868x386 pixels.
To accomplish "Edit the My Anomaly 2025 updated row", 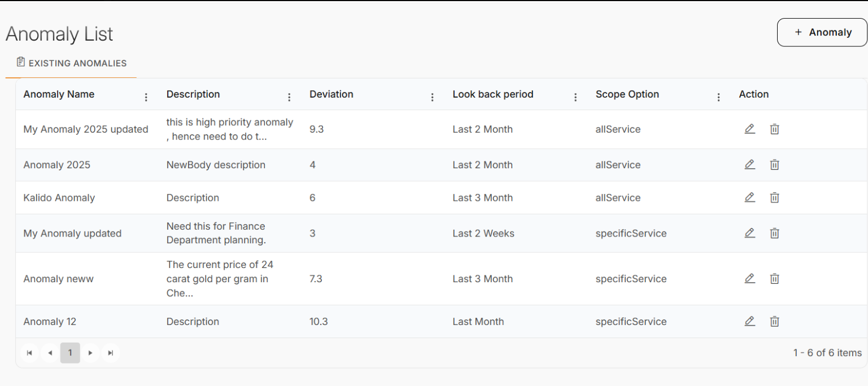I will [x=749, y=129].
